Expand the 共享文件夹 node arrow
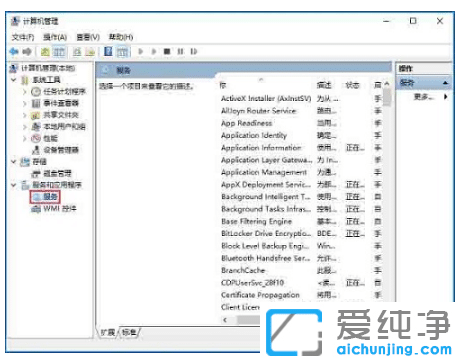The width and height of the screenshot is (460, 362). click(x=25, y=115)
